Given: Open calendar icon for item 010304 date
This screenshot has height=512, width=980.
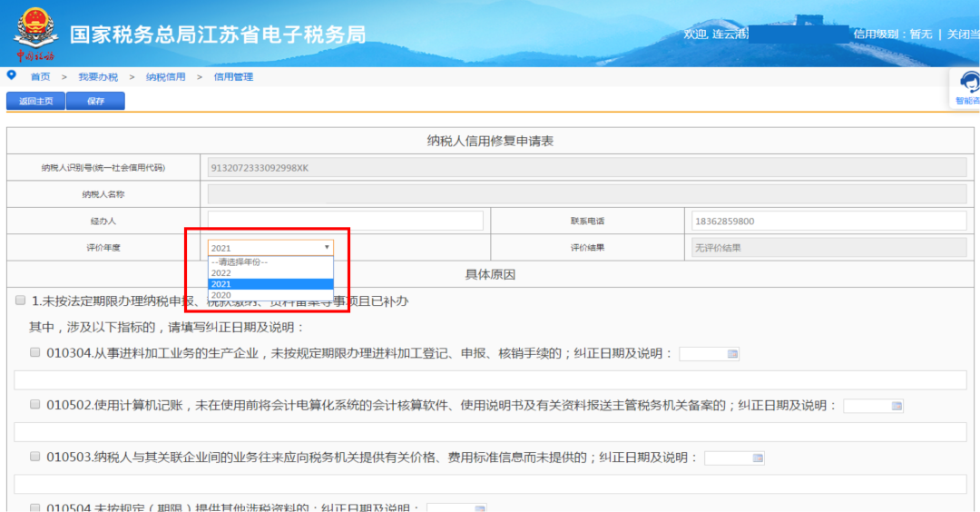Looking at the screenshot, I should click(x=732, y=354).
